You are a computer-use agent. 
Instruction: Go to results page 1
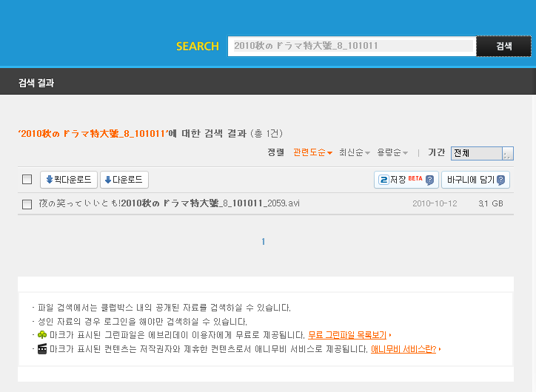click(x=263, y=242)
